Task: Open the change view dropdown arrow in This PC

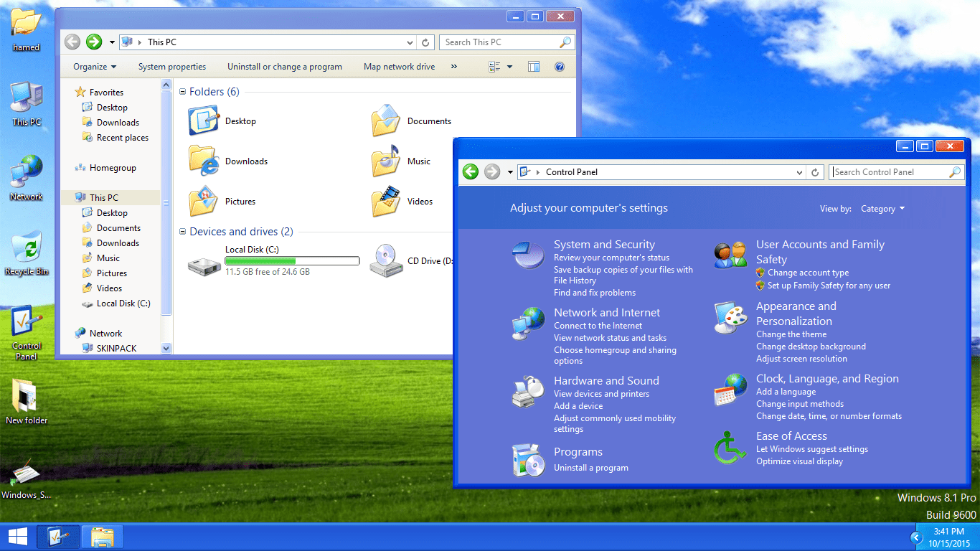Action: [x=510, y=67]
